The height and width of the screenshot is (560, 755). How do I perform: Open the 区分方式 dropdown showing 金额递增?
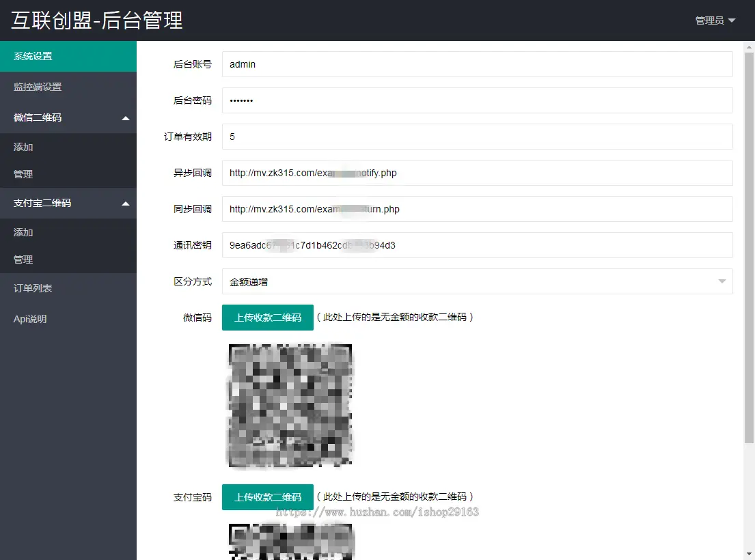coord(477,281)
